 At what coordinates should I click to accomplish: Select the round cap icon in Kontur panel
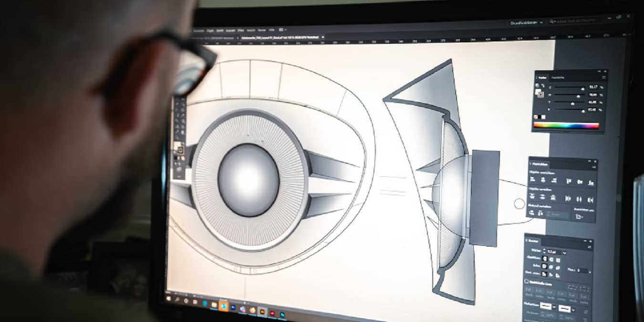tap(551, 259)
